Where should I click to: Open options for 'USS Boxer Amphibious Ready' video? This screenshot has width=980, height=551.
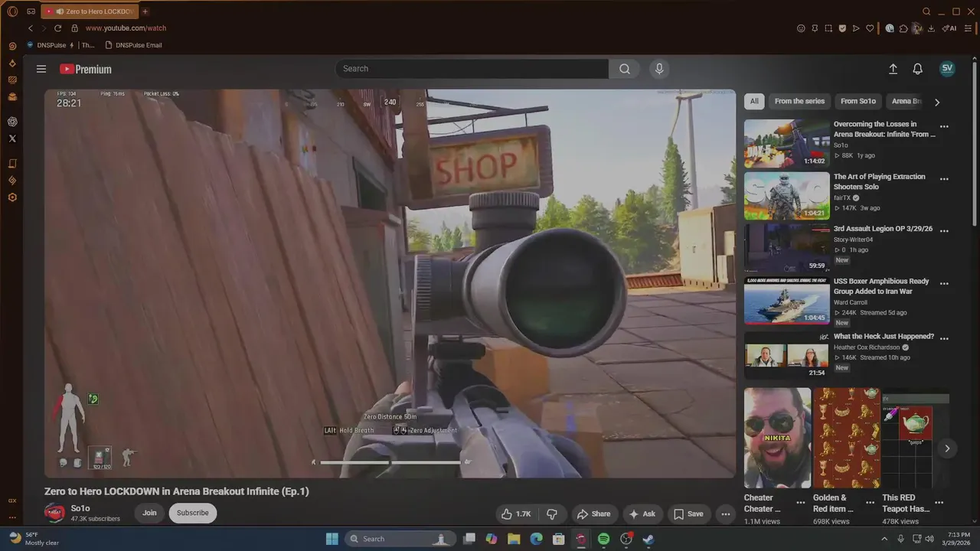click(x=944, y=283)
